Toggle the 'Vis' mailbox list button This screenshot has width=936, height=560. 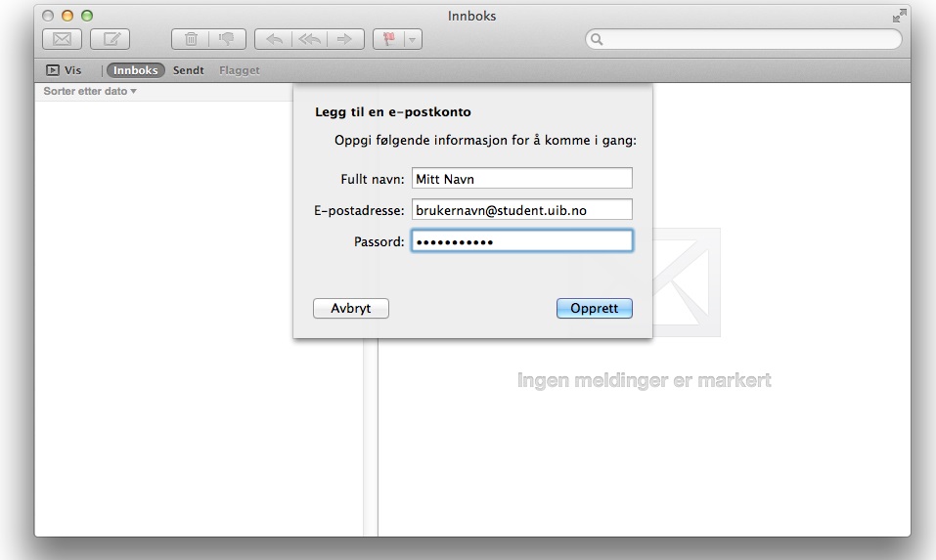pyautogui.click(x=64, y=70)
